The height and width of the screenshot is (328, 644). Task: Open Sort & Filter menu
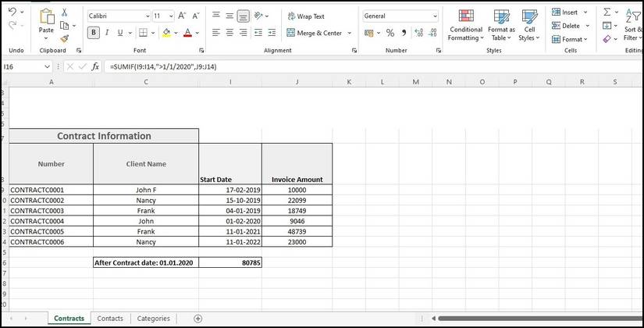[x=633, y=25]
